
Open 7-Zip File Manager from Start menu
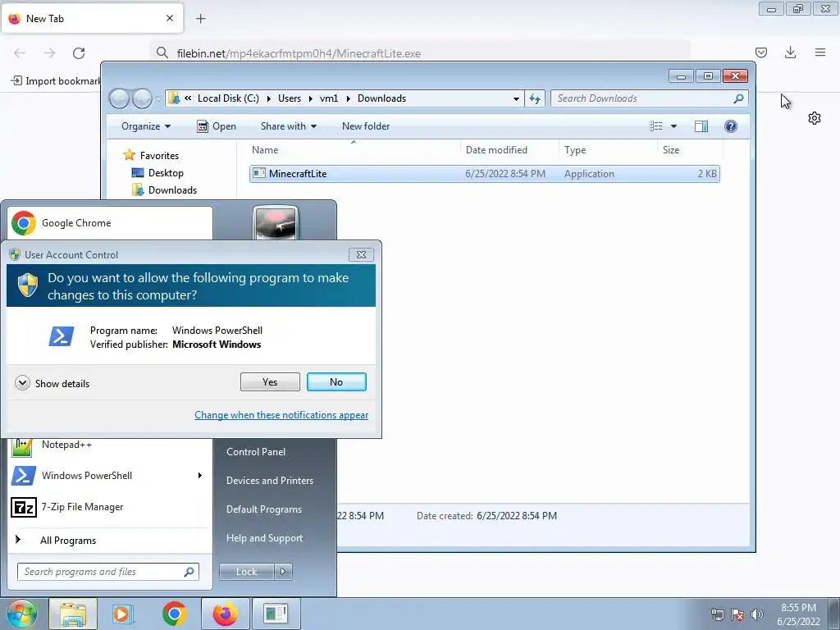[x=110, y=507]
